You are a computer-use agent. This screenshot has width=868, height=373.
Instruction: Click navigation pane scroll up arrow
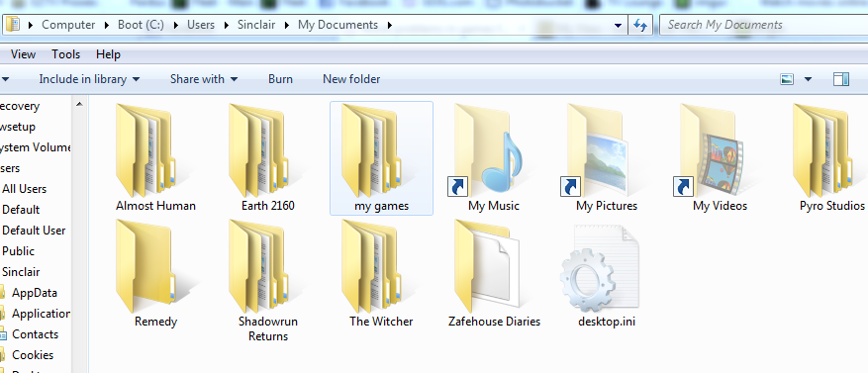[x=79, y=104]
